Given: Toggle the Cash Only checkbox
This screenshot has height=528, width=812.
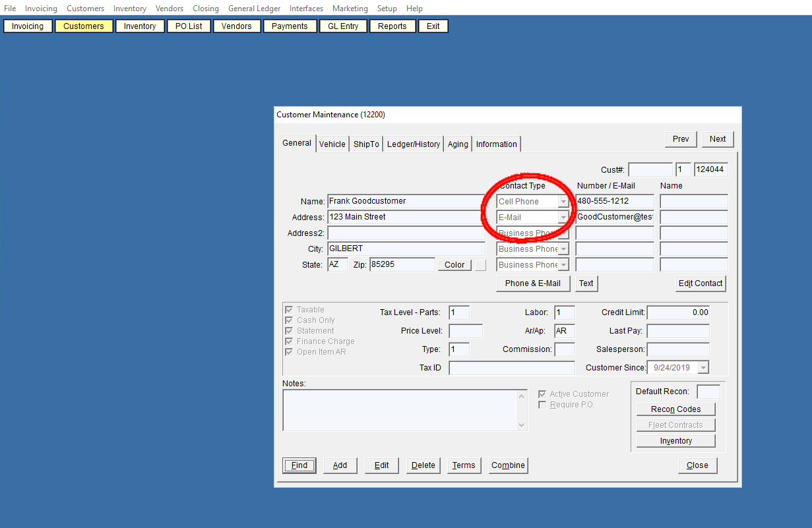Looking at the screenshot, I should pos(289,320).
